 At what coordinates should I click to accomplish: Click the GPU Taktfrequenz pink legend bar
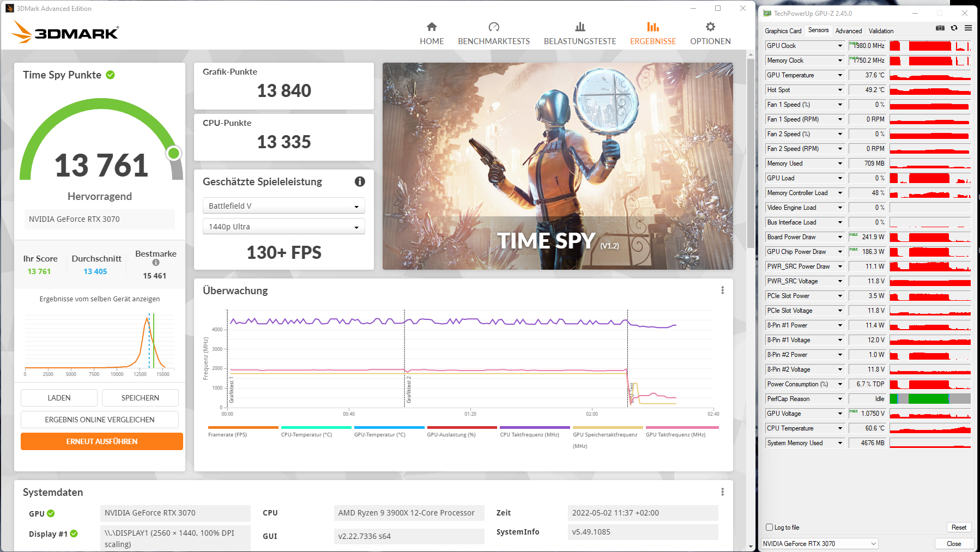(x=682, y=428)
